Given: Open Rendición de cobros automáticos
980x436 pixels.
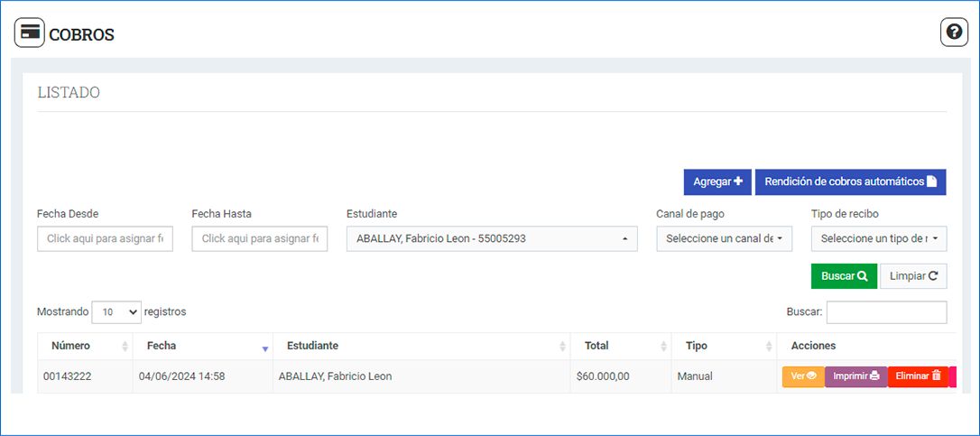Looking at the screenshot, I should pos(850,181).
